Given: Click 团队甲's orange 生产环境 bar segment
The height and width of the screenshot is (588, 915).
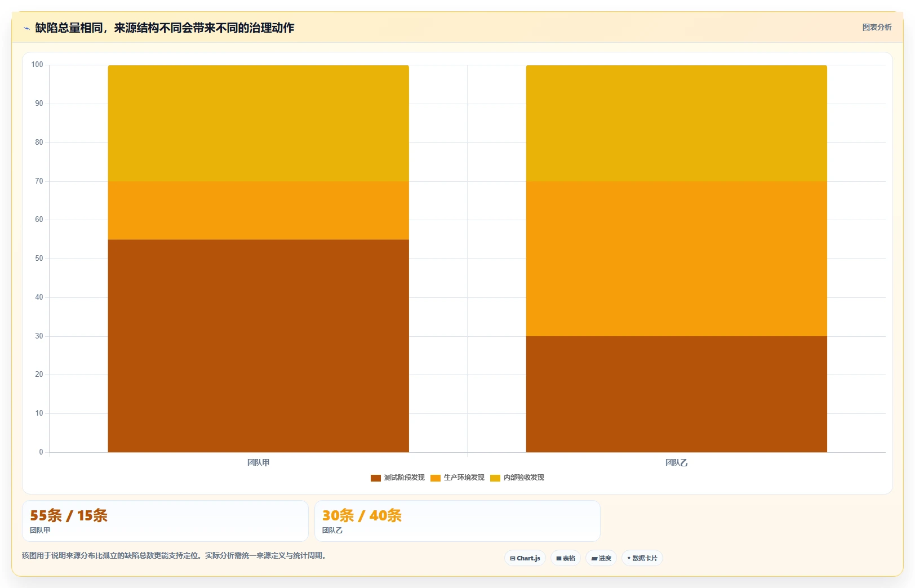Looking at the screenshot, I should pyautogui.click(x=258, y=211).
